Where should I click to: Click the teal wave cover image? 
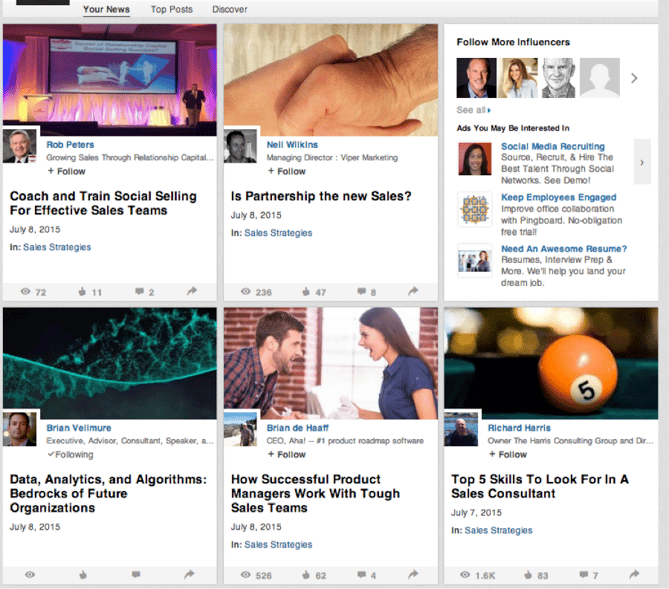[110, 363]
